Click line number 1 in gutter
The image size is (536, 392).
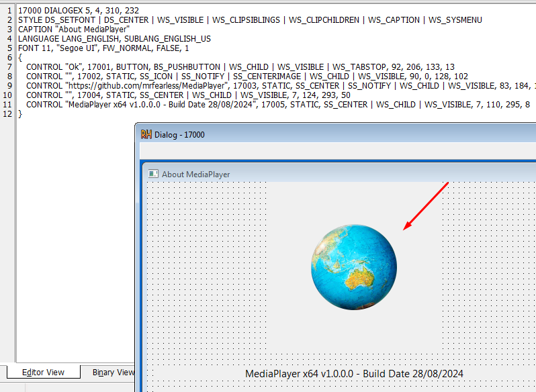pos(8,11)
